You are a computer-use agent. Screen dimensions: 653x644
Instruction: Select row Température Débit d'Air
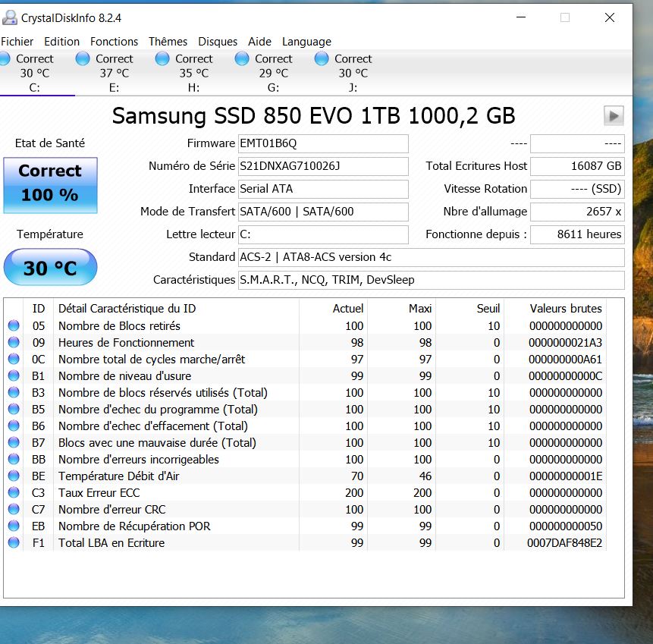(305, 476)
